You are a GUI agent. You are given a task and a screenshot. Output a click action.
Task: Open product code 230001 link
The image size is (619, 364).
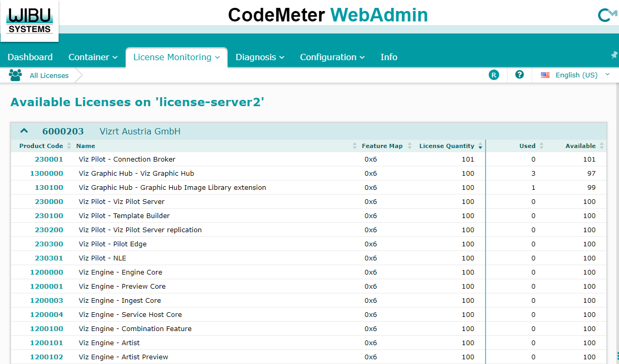click(x=49, y=160)
